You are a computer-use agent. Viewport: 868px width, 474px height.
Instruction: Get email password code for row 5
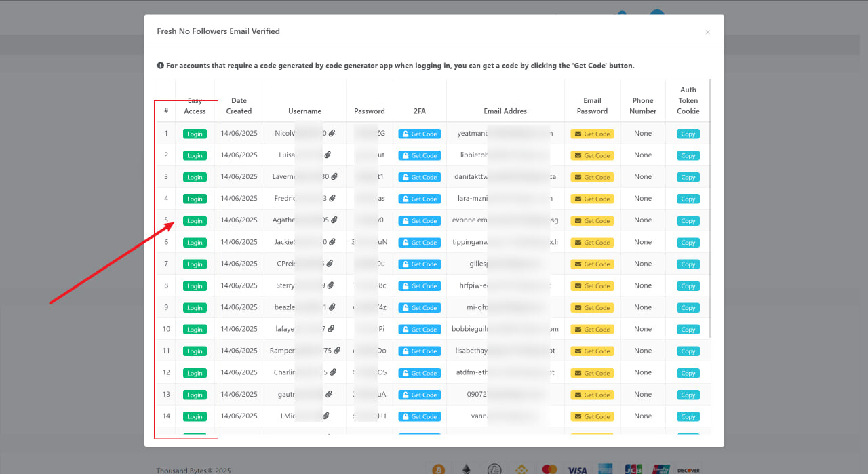pos(592,220)
